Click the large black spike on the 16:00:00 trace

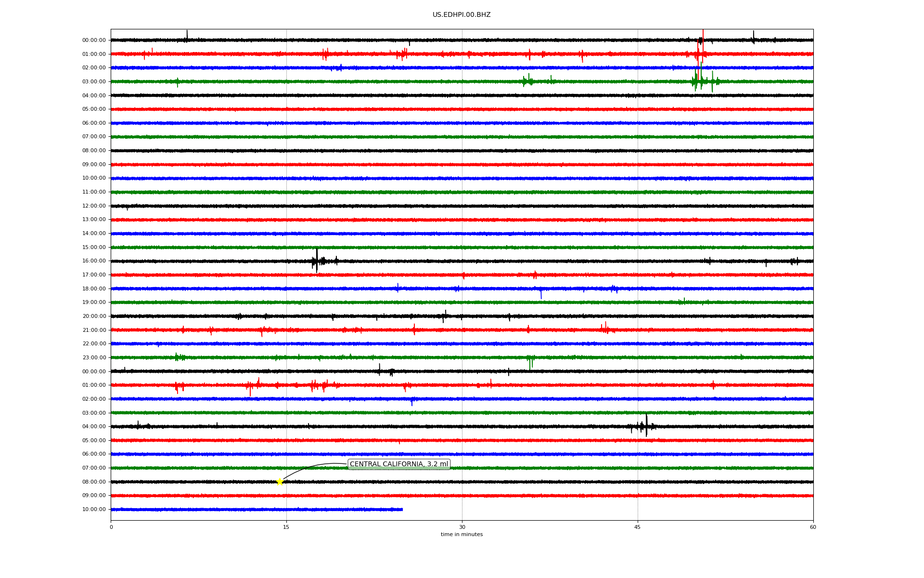317,260
